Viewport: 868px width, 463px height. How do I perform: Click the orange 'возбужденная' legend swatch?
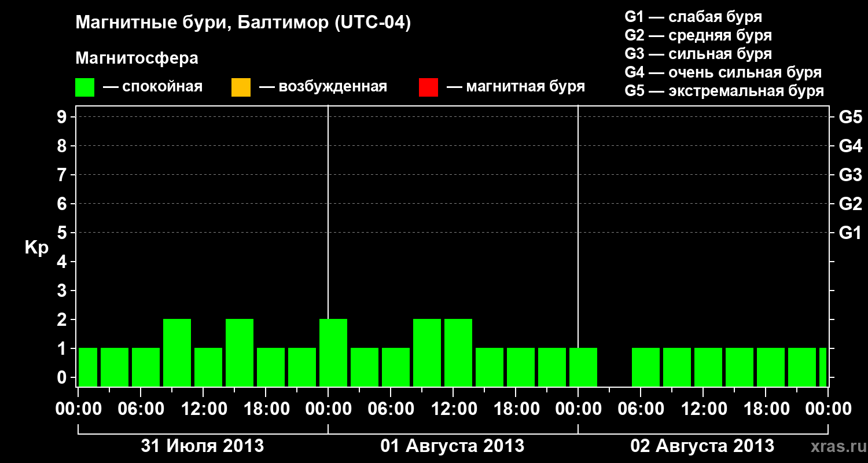point(241,87)
